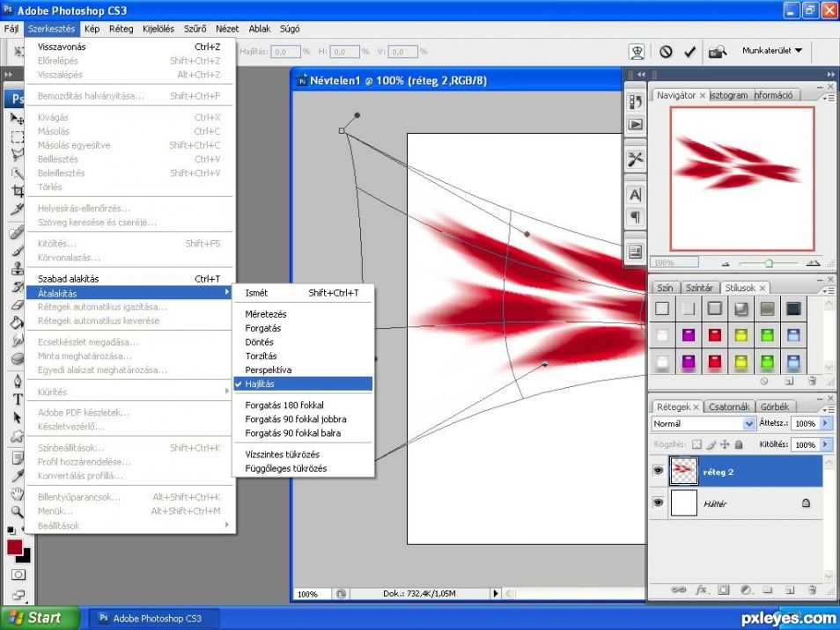This screenshot has width=840, height=630.
Task: Select the Hand tool
Action: [17, 494]
